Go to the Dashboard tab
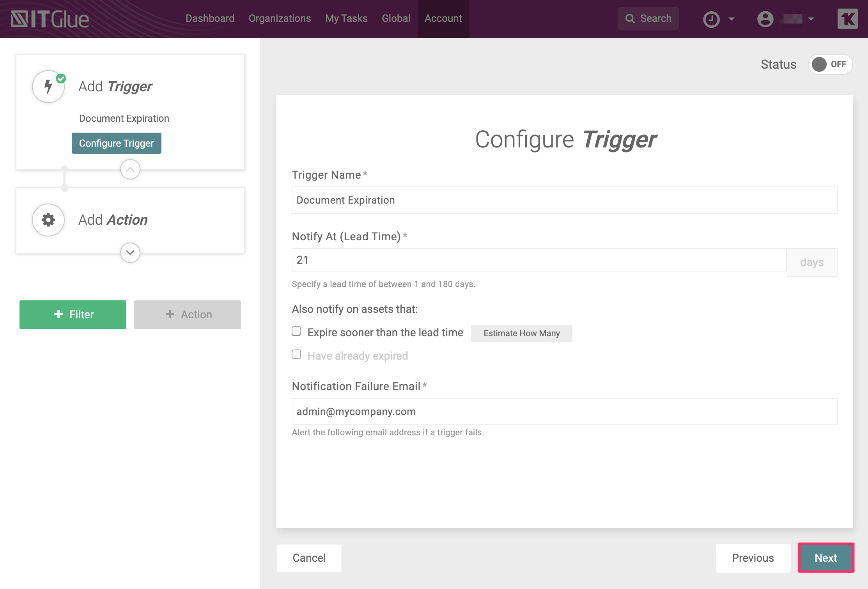The image size is (868, 589). click(x=210, y=19)
